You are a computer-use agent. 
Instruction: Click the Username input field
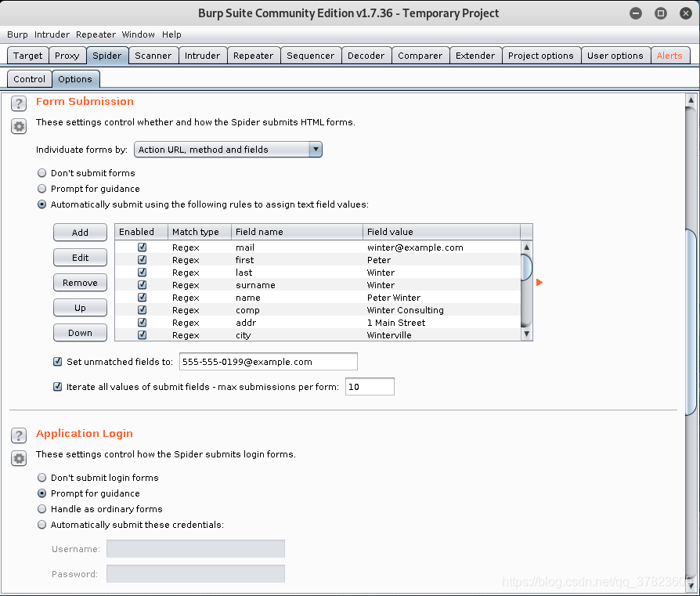click(x=196, y=549)
